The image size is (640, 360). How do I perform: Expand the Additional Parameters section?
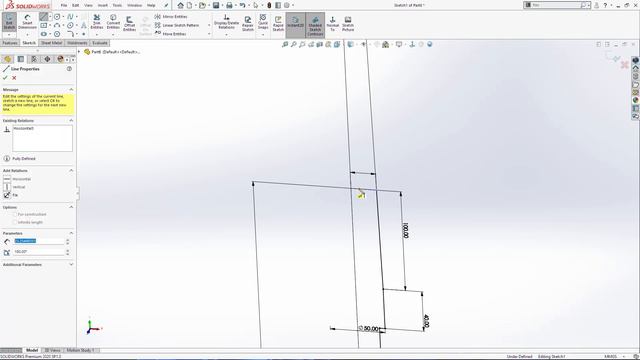(71, 264)
